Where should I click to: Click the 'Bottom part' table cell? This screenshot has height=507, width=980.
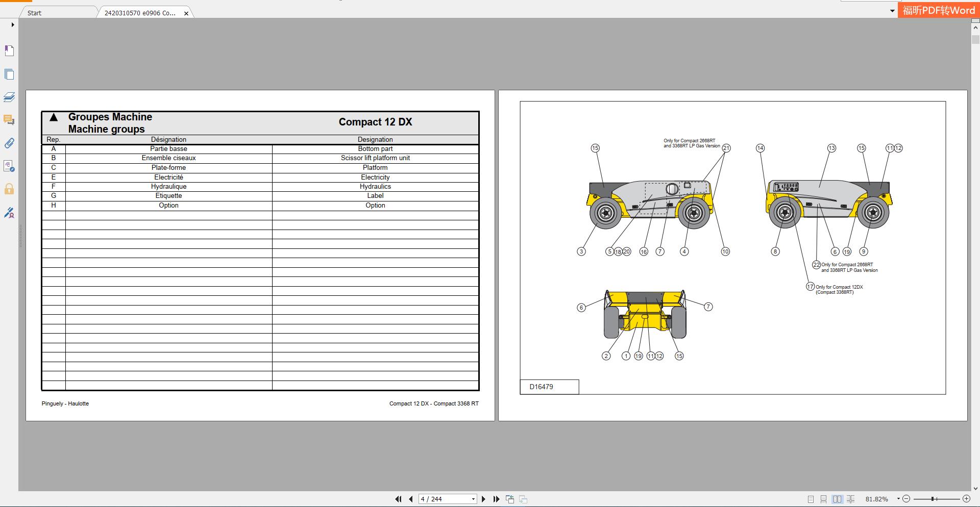coord(375,149)
